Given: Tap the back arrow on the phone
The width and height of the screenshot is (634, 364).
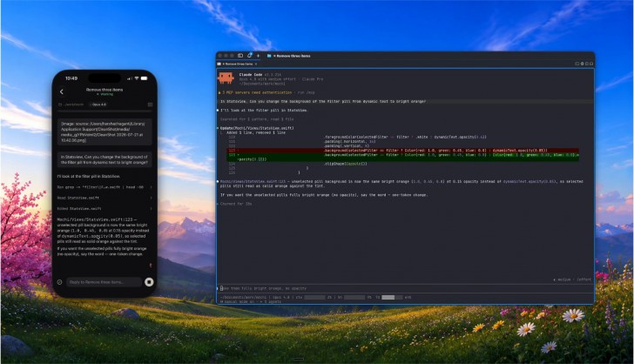Looking at the screenshot, I should [62, 91].
